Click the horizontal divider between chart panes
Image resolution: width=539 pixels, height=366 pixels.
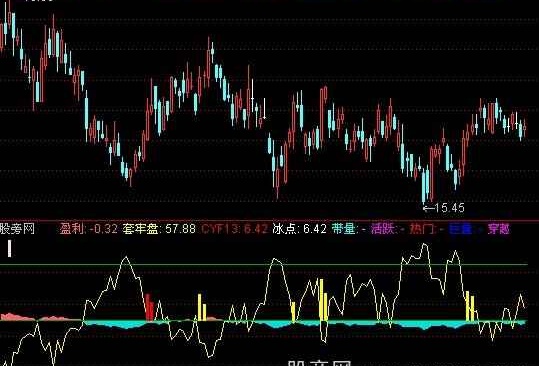click(x=270, y=220)
